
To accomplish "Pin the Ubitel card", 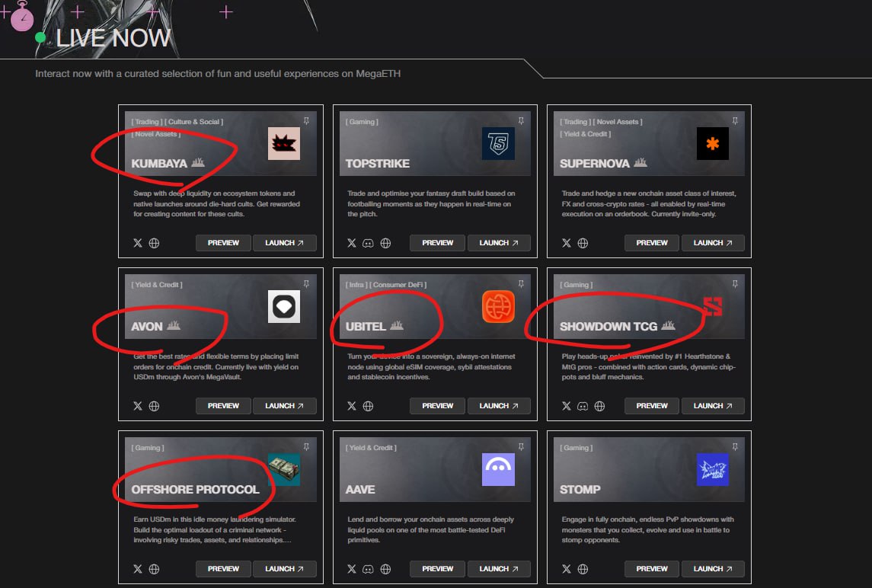I will pyautogui.click(x=521, y=283).
